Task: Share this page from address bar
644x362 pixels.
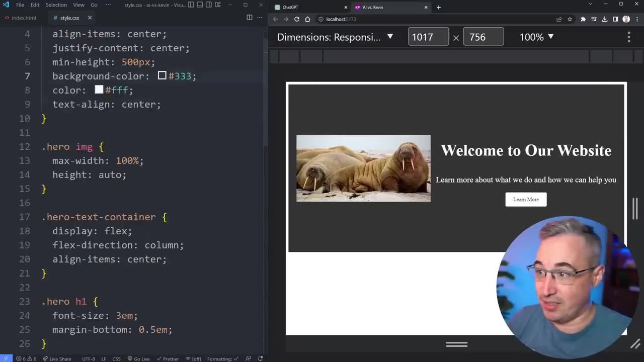Action: (x=559, y=19)
